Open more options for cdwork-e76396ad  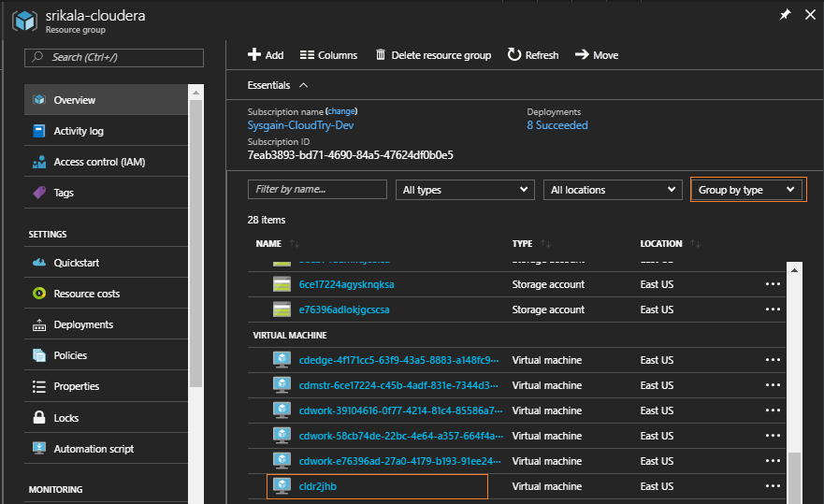773,460
